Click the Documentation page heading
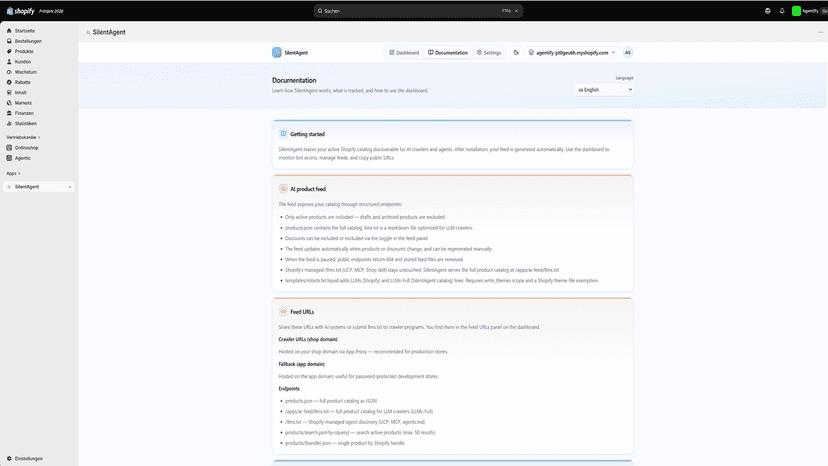This screenshot has width=828, height=466. pyautogui.click(x=294, y=80)
